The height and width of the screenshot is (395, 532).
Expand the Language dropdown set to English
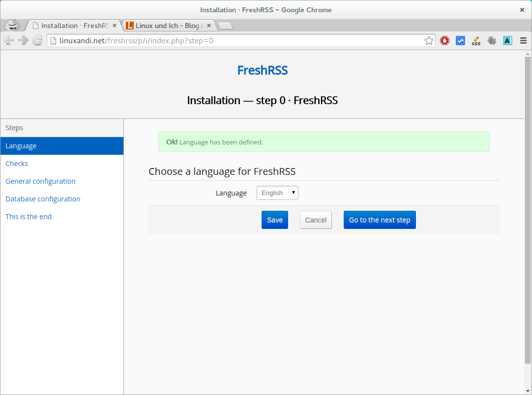coord(277,193)
